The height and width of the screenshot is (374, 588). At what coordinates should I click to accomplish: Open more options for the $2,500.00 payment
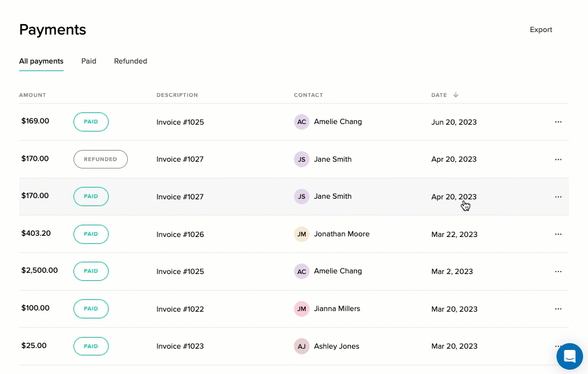(x=558, y=272)
